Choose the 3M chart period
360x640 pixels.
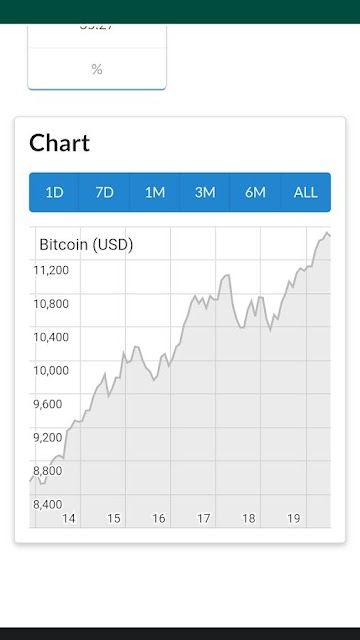pyautogui.click(x=205, y=192)
